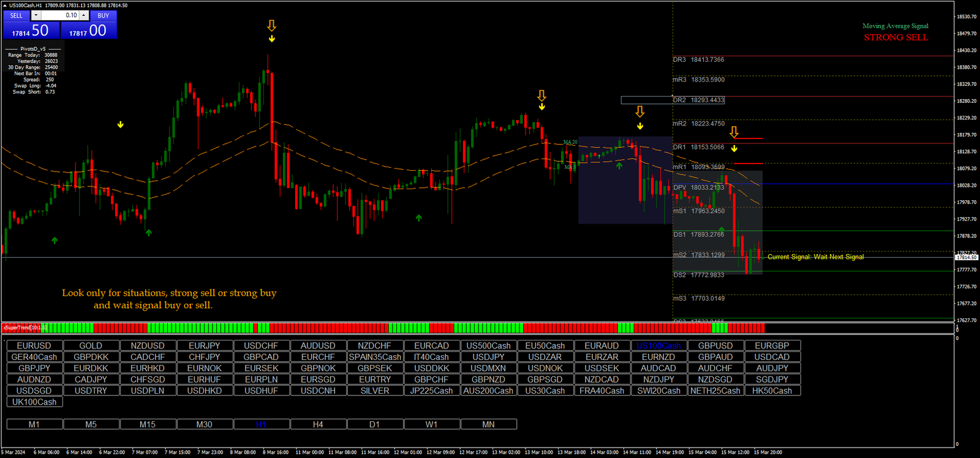Select the D1 timeframe

(x=375, y=424)
